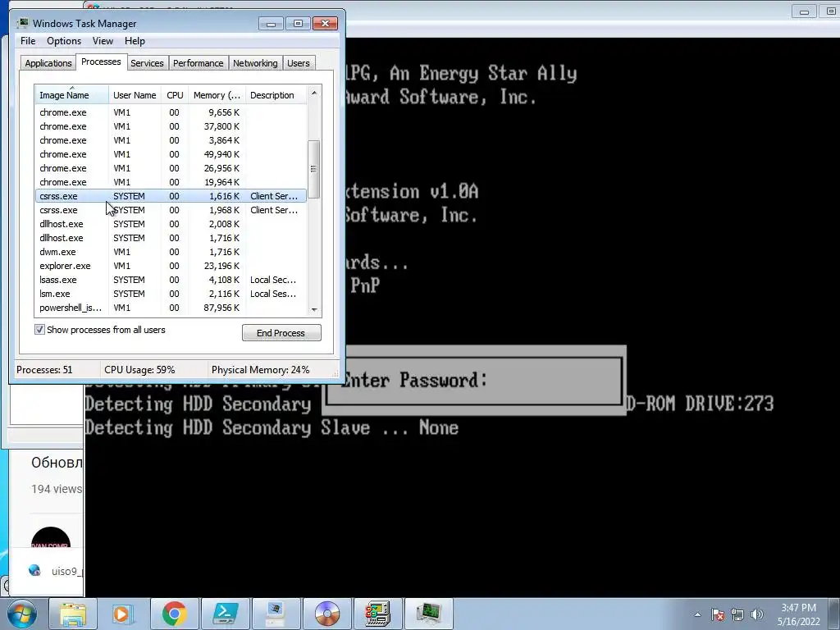Sort by Memory column header
Screen dimensions: 840x630
tap(217, 95)
